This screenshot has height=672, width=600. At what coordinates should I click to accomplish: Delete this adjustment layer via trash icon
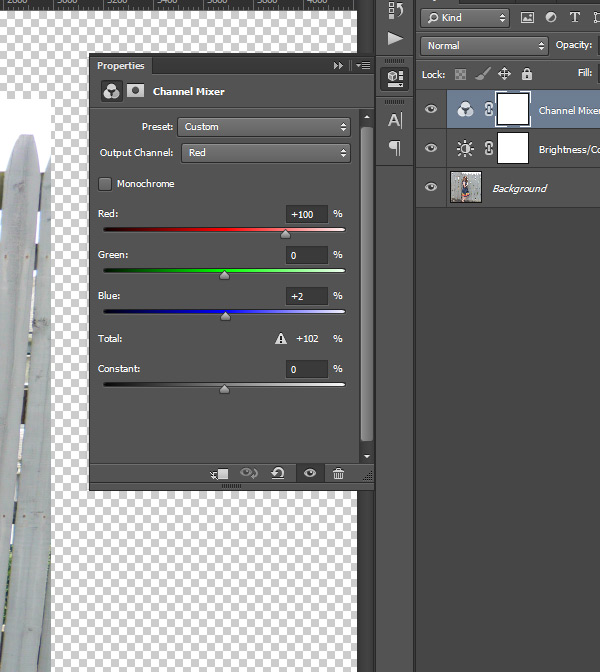338,473
